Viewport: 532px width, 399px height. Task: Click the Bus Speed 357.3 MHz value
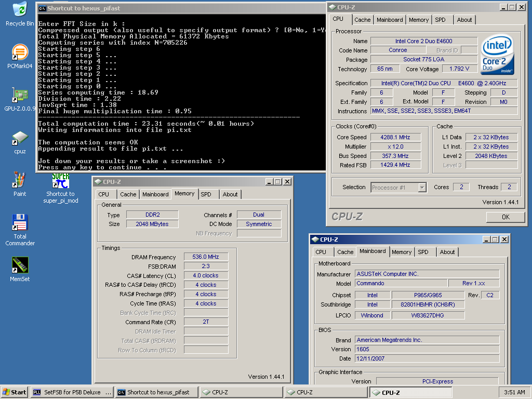[395, 156]
